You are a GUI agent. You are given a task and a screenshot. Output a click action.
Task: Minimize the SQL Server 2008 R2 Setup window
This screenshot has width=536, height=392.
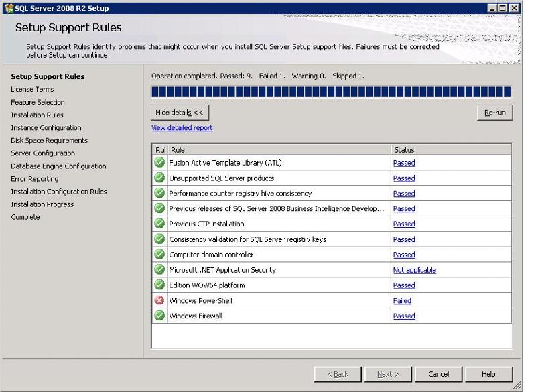(x=492, y=8)
